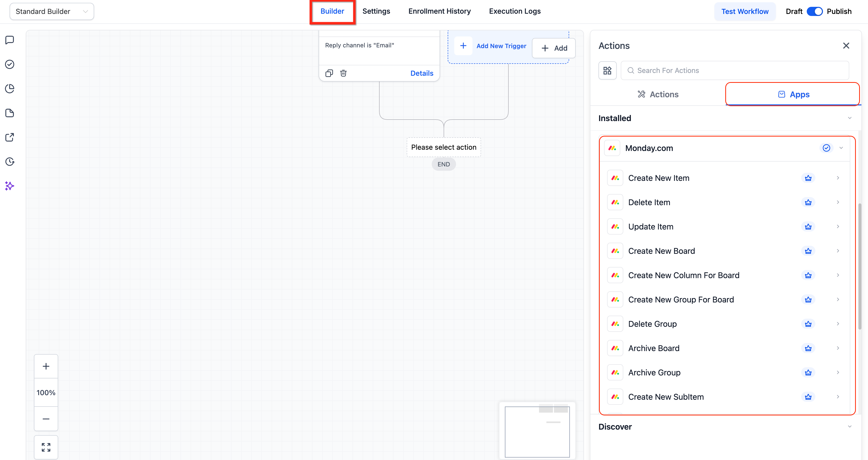Click the duplicate icon on trigger card

click(x=329, y=73)
